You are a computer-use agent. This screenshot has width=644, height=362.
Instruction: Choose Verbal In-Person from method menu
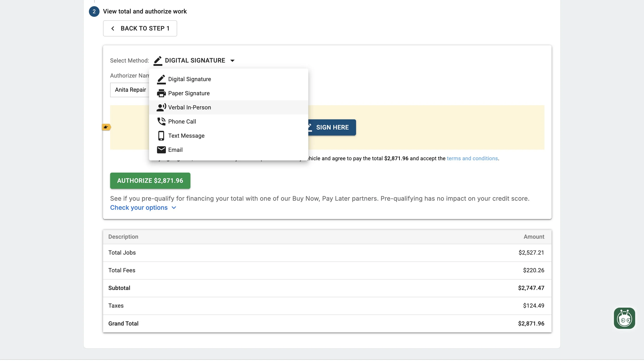click(190, 107)
